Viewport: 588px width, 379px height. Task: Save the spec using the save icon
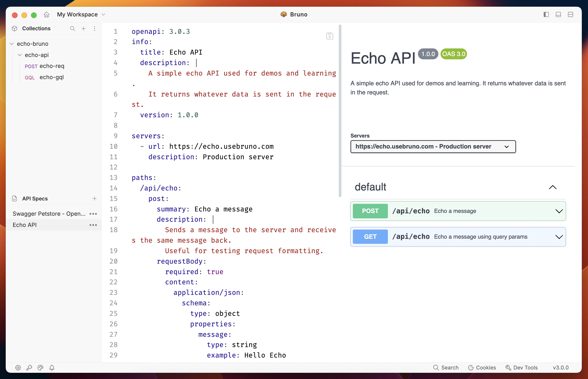[x=329, y=36]
